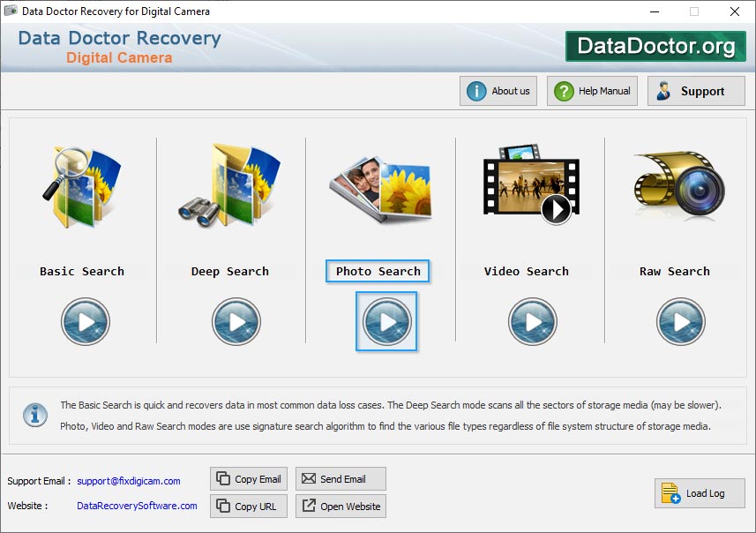756x533 pixels.
Task: Start Deep Search with its play button
Action: 236,321
